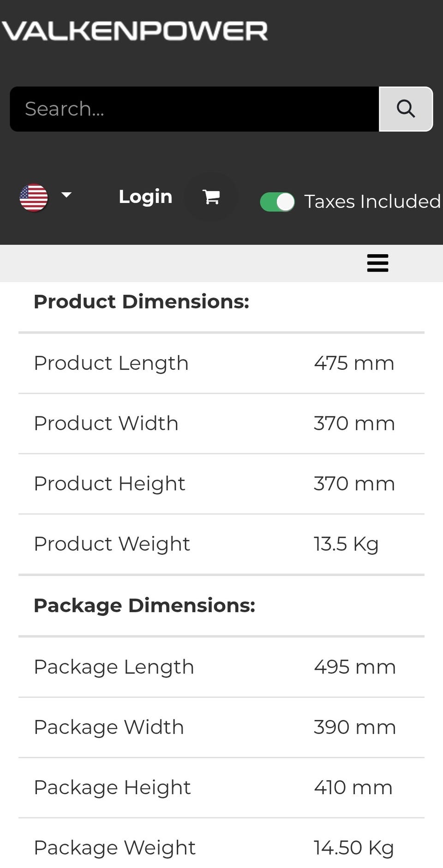Screen dimensions: 443x868
Task: Click the Product Dimensions heading
Action: pyautogui.click(x=141, y=302)
